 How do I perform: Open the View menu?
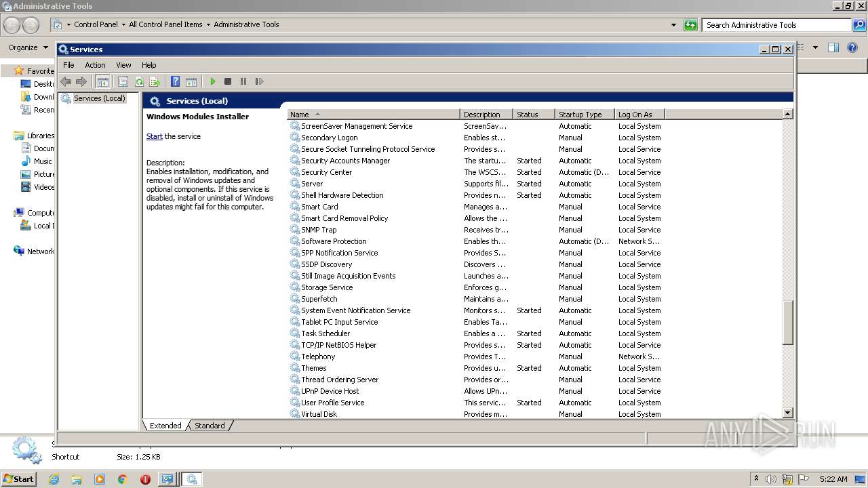[x=123, y=65]
